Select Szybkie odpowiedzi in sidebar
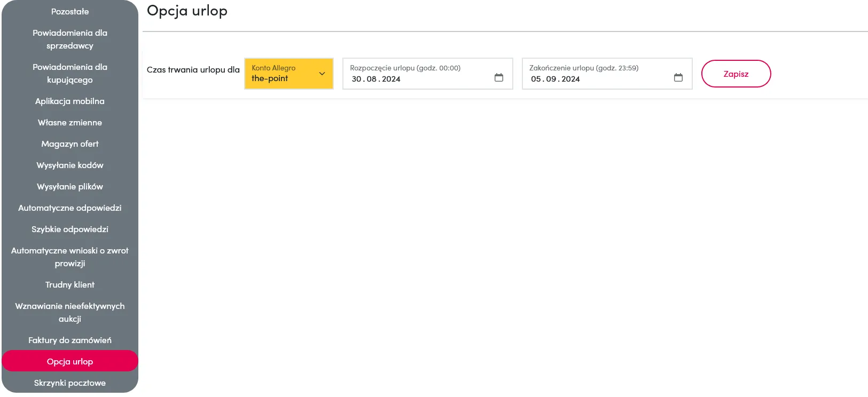The image size is (868, 397). [x=70, y=229]
